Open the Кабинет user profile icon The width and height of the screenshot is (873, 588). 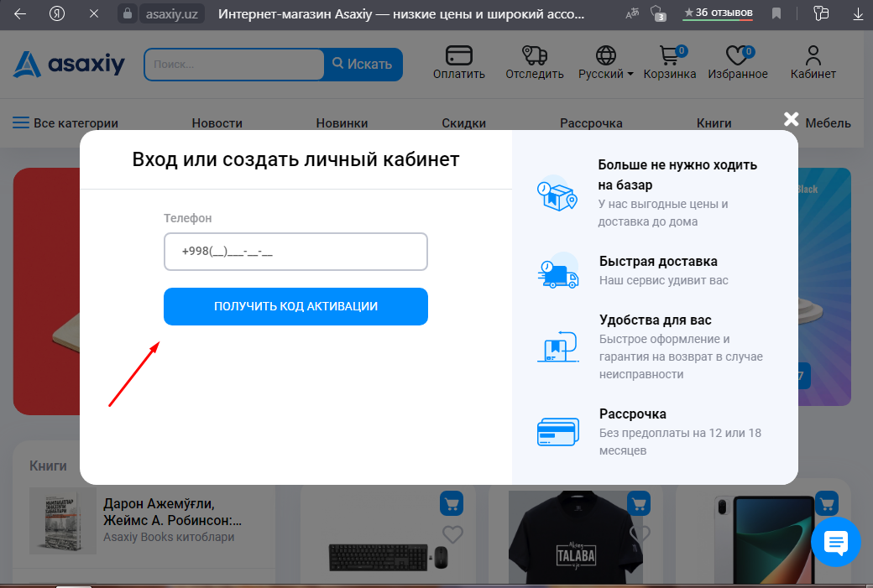[813, 55]
